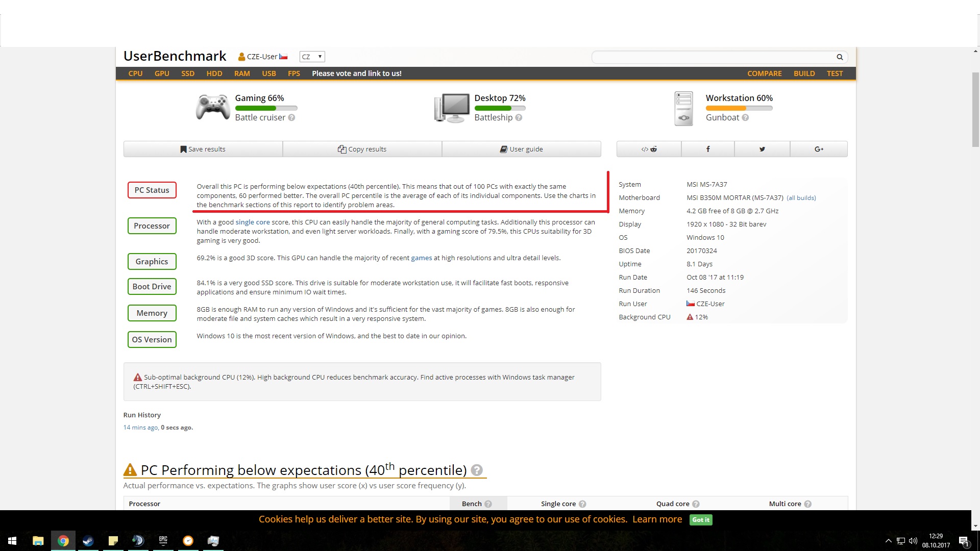980x551 pixels.
Task: Click the page vertical scrollbar thumb
Action: coord(975,110)
